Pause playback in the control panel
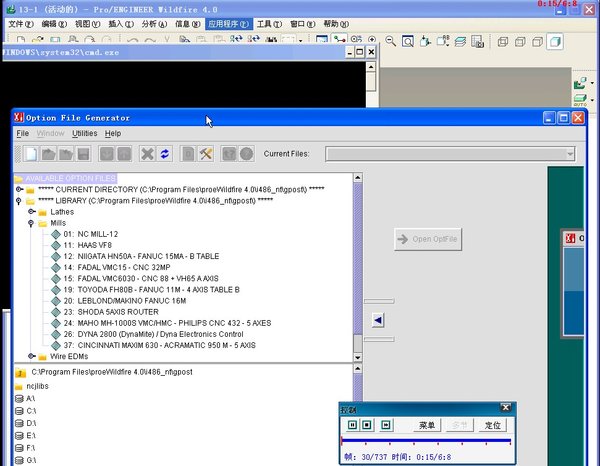This screenshot has height=466, width=600. [352, 425]
